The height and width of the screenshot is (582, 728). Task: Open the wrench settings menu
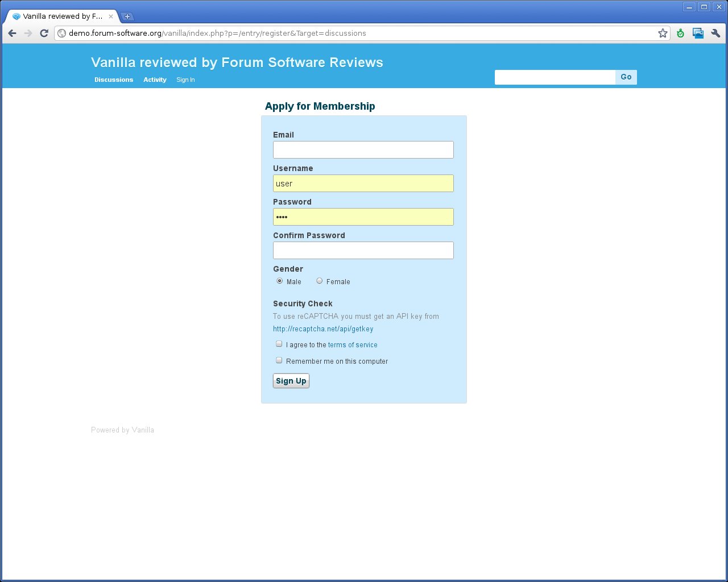point(715,33)
